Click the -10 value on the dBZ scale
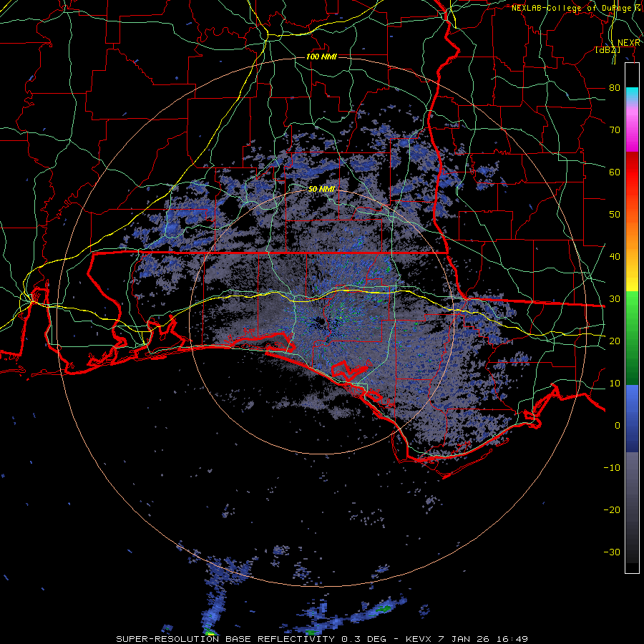This screenshot has width=644, height=644. point(612,467)
